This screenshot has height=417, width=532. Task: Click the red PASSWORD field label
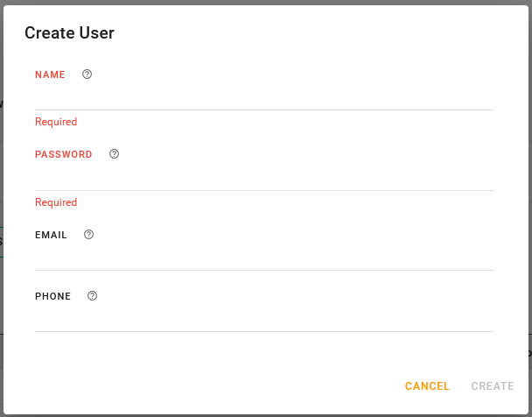pyautogui.click(x=63, y=155)
